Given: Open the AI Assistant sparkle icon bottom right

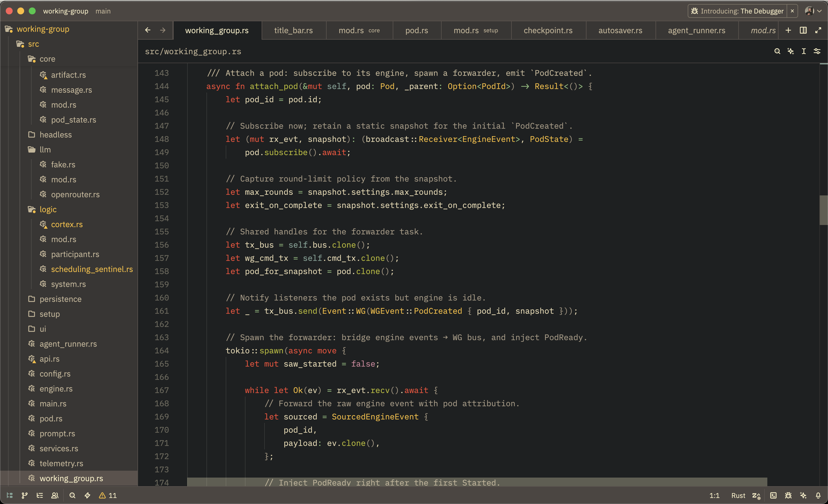Looking at the screenshot, I should (804, 495).
